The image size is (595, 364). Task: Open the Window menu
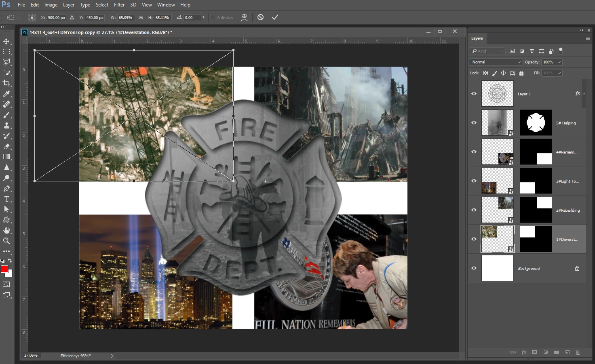(166, 5)
